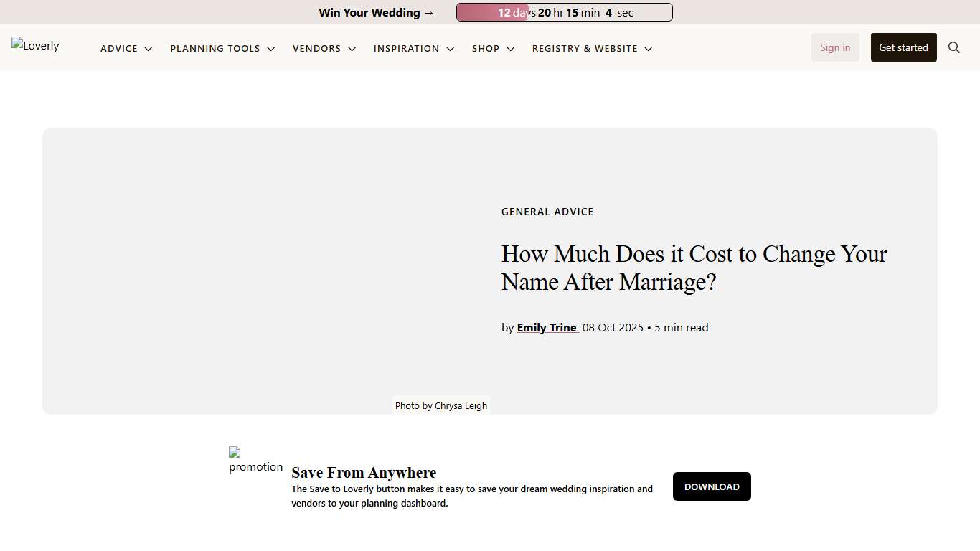Click the countdown timer banner
980x551 pixels.
(x=564, y=12)
